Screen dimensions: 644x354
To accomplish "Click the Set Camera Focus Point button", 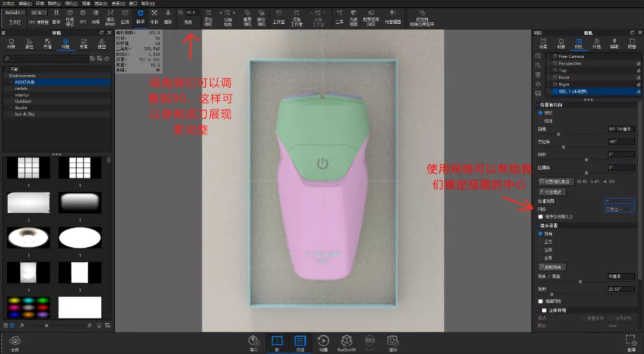I will (x=556, y=181).
